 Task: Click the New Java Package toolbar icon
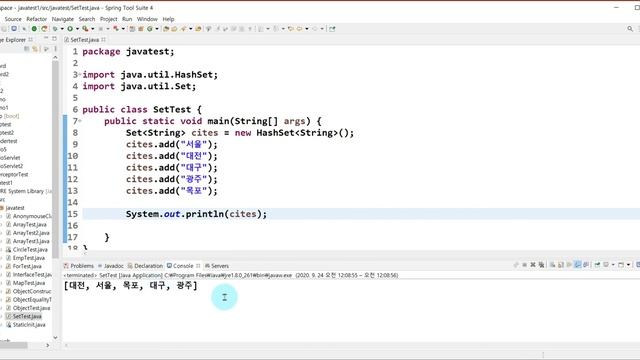[141, 29]
